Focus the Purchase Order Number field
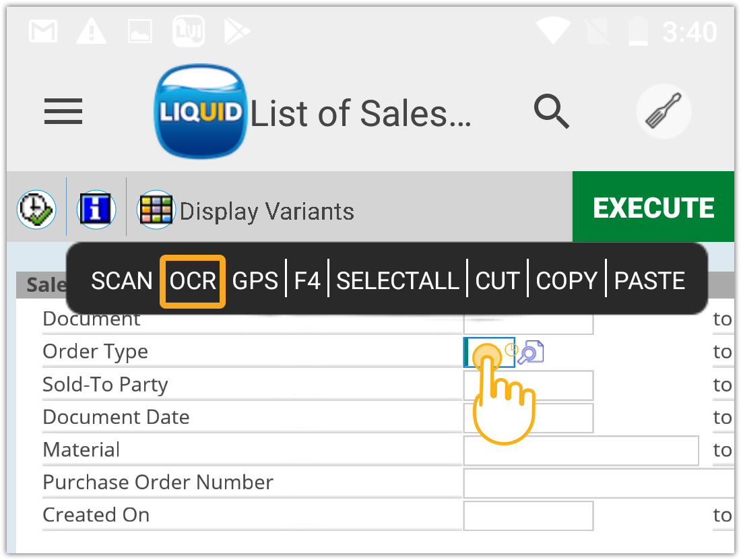 pyautogui.click(x=598, y=483)
